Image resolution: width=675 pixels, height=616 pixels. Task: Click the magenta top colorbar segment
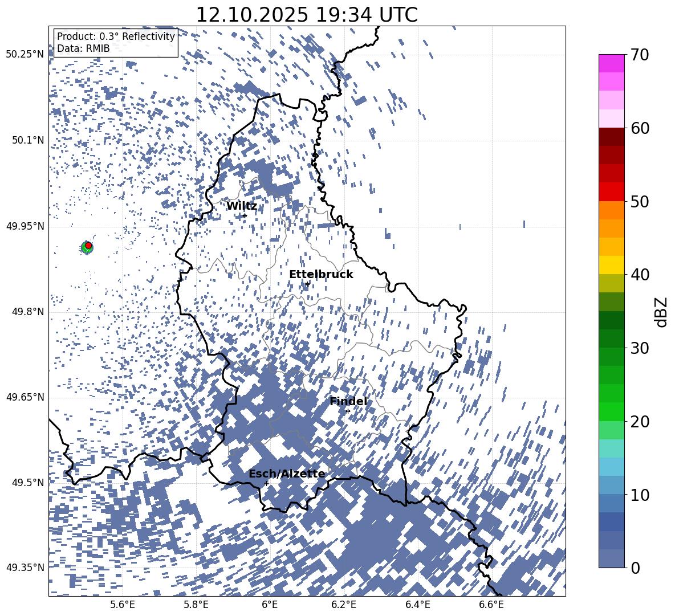(x=612, y=64)
